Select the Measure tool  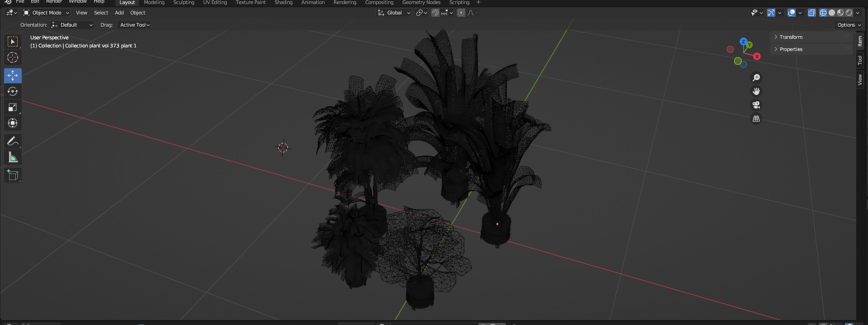(x=13, y=157)
